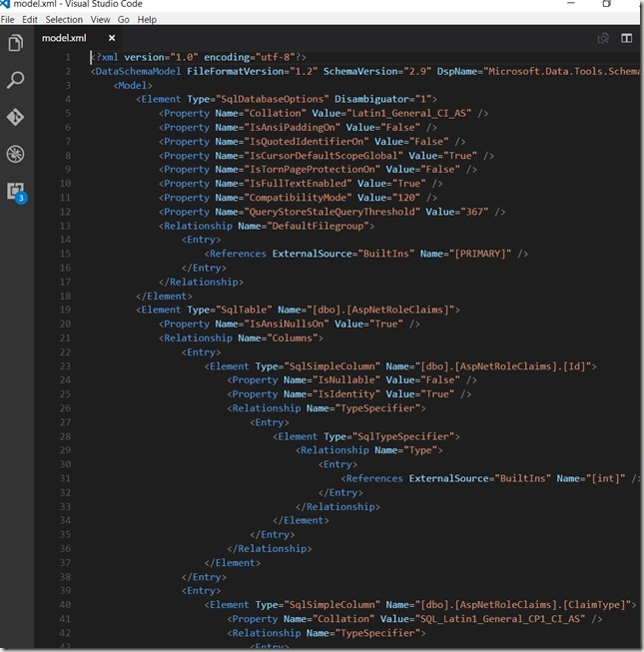Close the model.xml tab

pos(112,38)
